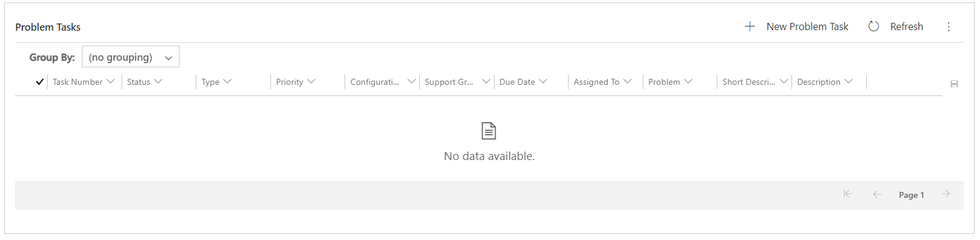
Task: Expand the Status column filter chevron
Action: (158, 81)
